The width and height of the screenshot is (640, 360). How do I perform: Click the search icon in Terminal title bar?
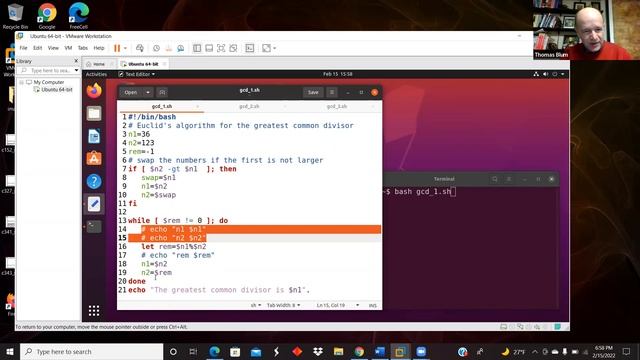(x=495, y=179)
